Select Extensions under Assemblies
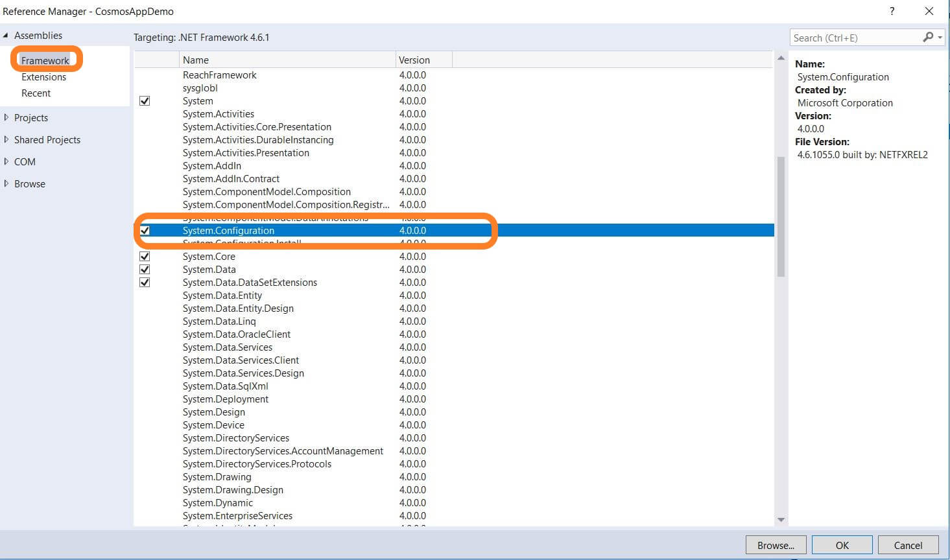This screenshot has height=560, width=950. tap(43, 77)
